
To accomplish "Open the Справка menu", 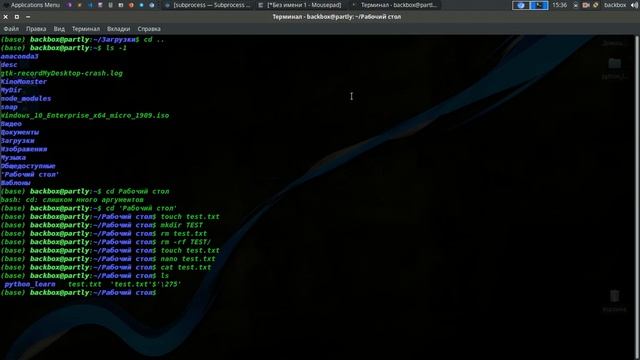I will click(x=149, y=29).
